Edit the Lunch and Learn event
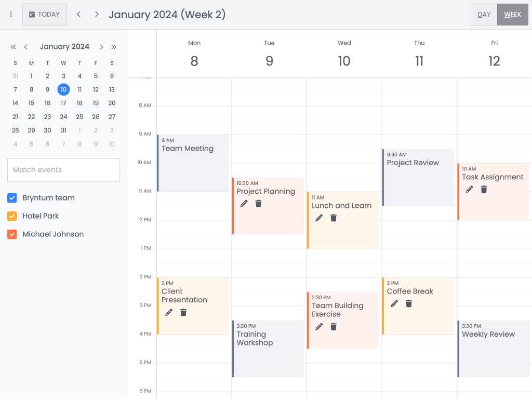532x399 pixels. click(319, 218)
